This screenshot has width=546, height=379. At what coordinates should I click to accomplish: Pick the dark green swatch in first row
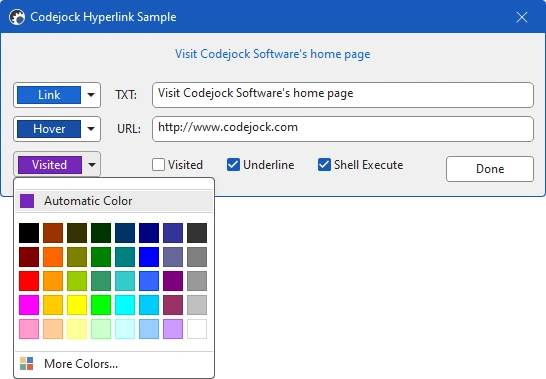point(101,233)
